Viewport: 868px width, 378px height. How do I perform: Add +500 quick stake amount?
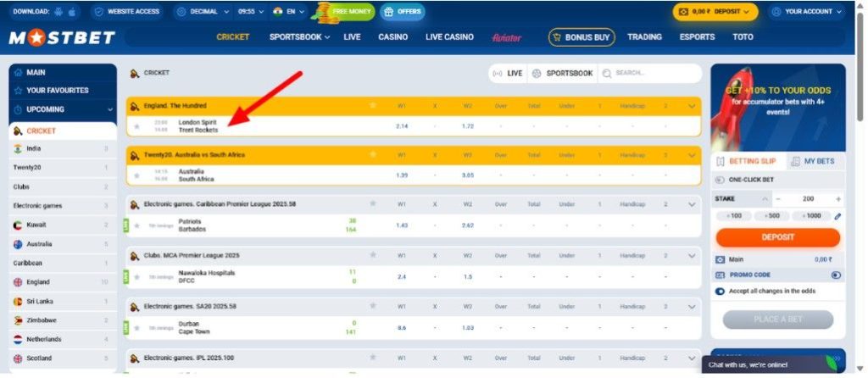click(x=771, y=216)
